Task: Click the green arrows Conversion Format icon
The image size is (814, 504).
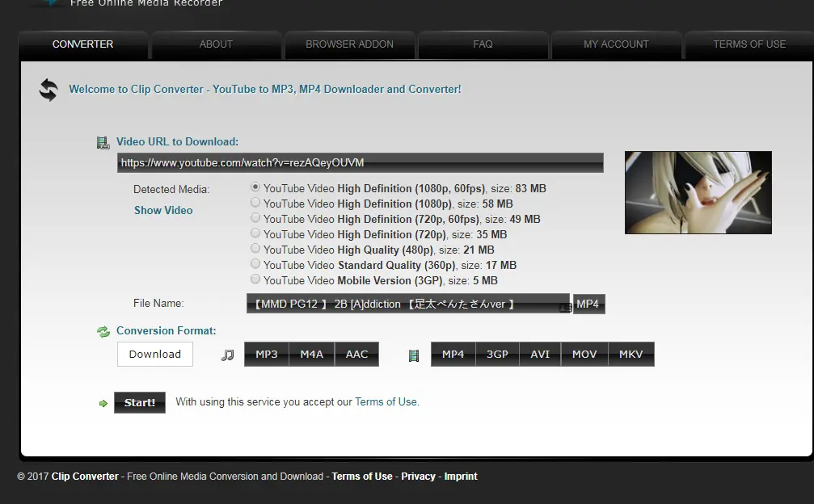Action: (103, 332)
